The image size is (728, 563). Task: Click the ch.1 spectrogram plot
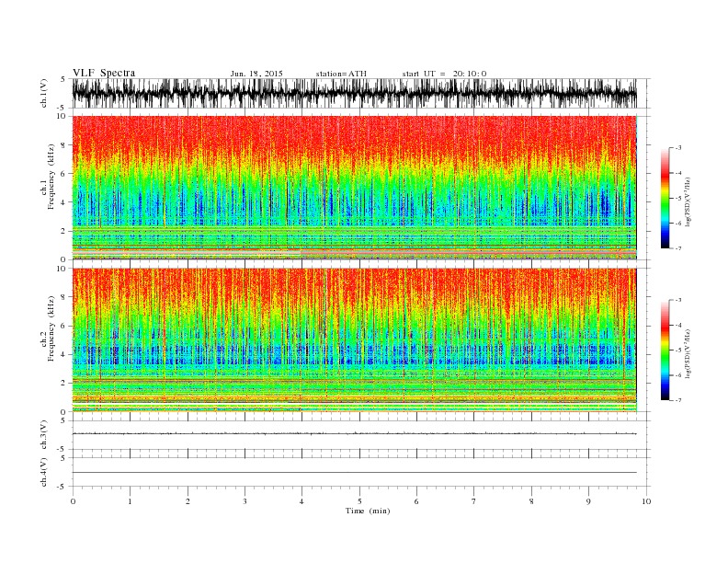(x=355, y=188)
